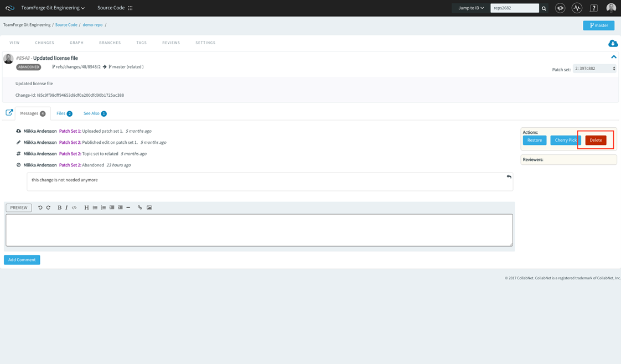Click the cloud download icon
621x364 pixels.
click(613, 43)
